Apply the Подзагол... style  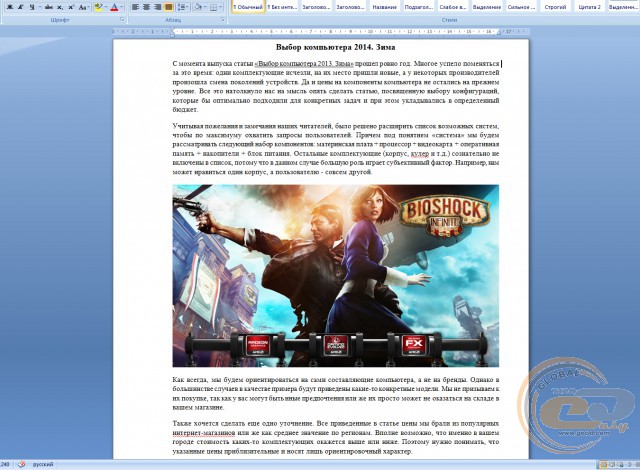(419, 7)
